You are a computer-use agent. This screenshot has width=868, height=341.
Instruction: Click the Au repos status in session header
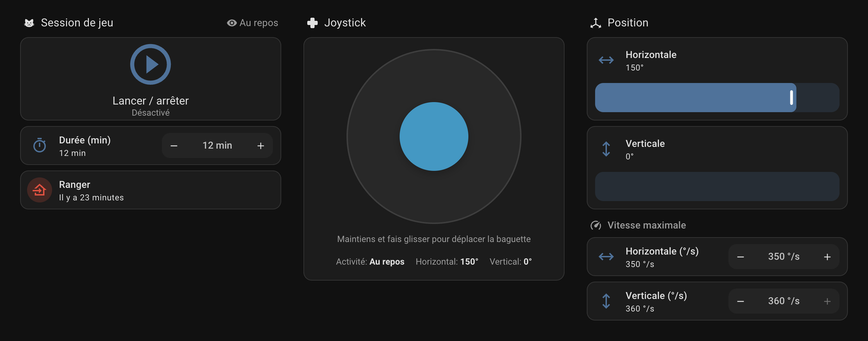tap(259, 23)
